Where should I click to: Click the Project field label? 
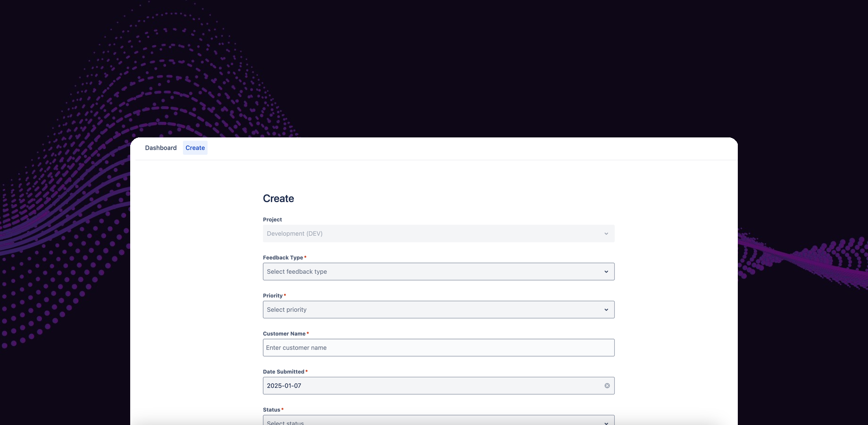point(272,220)
